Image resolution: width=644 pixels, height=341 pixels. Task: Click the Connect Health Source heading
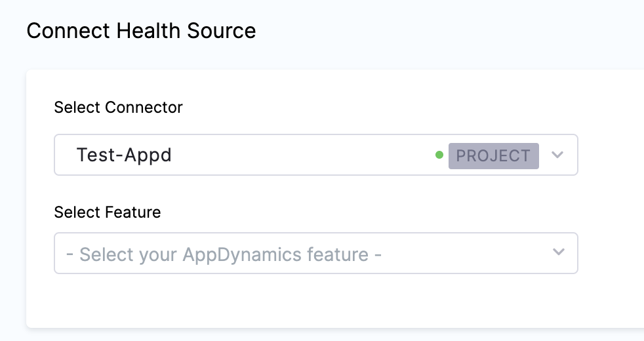tap(141, 31)
